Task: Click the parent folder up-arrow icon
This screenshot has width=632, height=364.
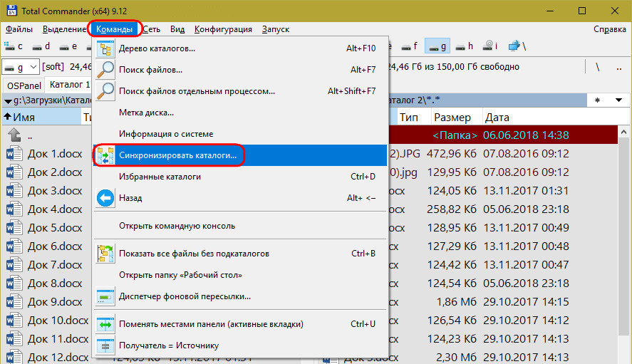Action: (15, 135)
